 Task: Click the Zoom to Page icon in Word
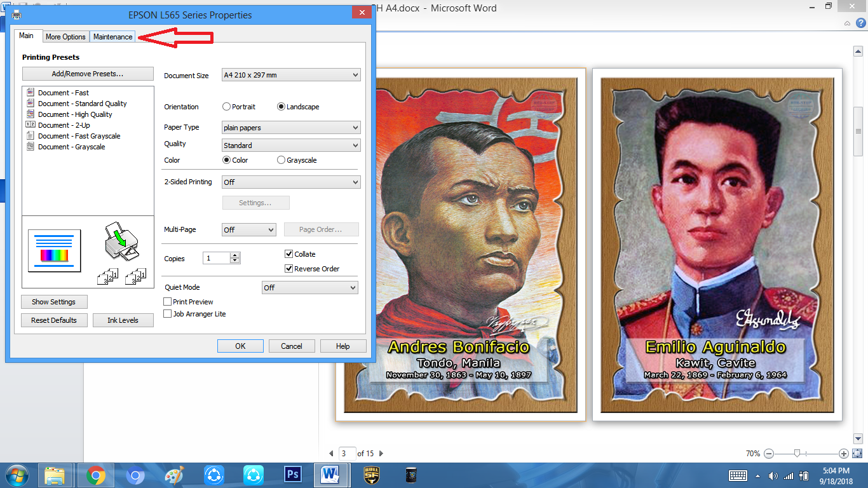857,454
